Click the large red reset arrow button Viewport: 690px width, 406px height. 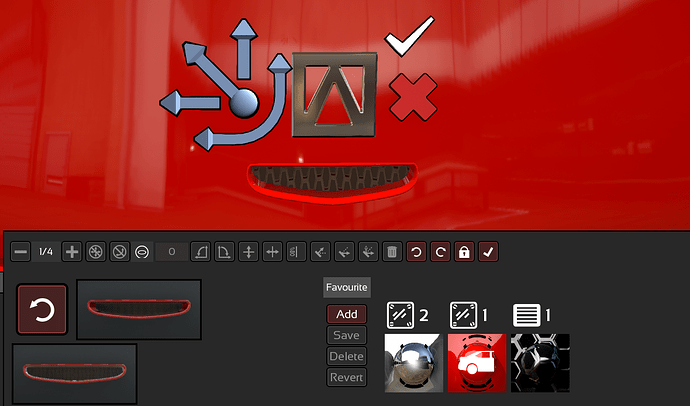(42, 309)
